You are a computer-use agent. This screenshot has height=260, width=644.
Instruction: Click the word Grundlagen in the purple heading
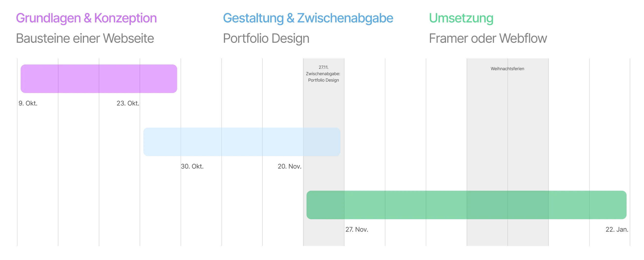48,18
